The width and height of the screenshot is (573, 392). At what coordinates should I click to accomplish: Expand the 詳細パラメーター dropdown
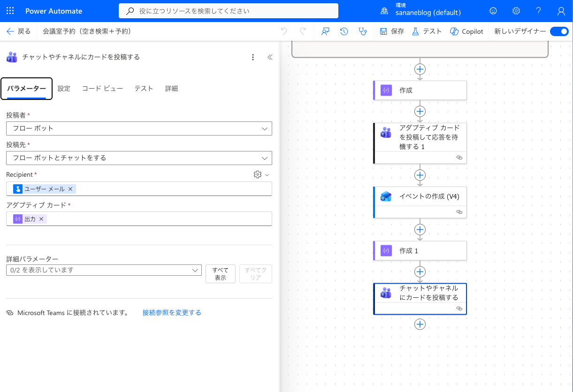pos(104,270)
